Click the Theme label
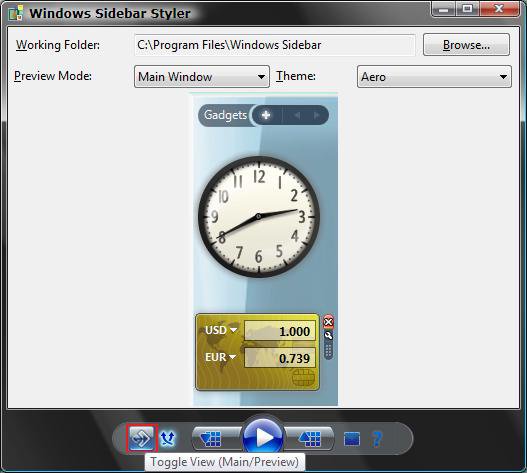 296,76
